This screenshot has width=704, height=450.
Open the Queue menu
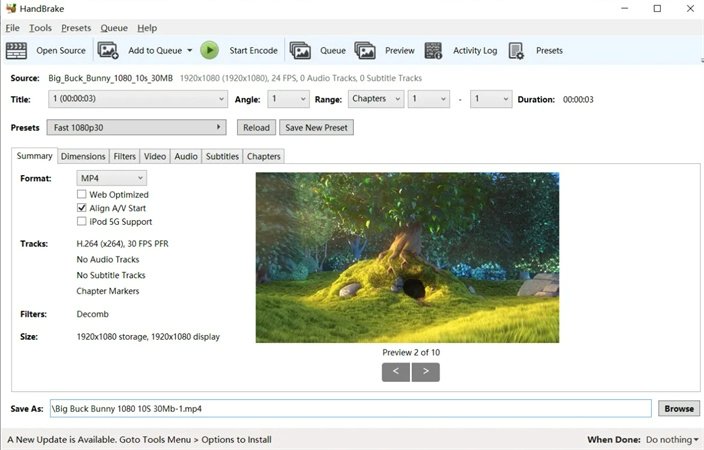[x=114, y=28]
